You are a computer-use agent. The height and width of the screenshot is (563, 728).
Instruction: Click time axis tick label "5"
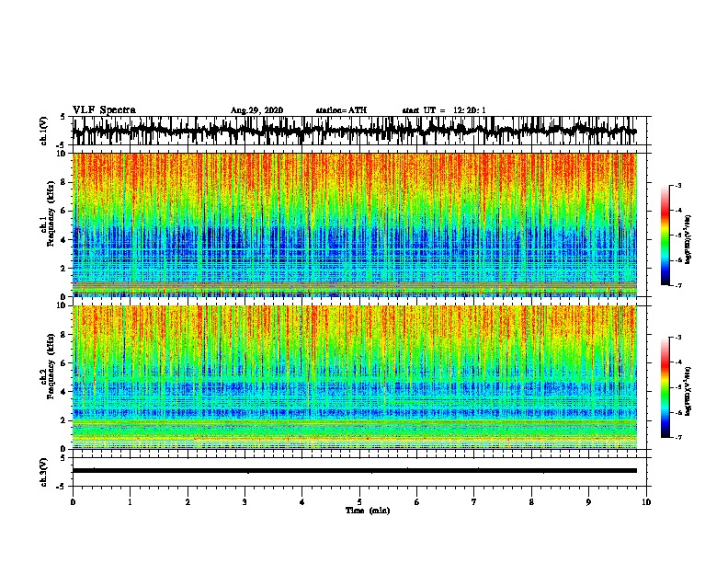click(x=359, y=501)
